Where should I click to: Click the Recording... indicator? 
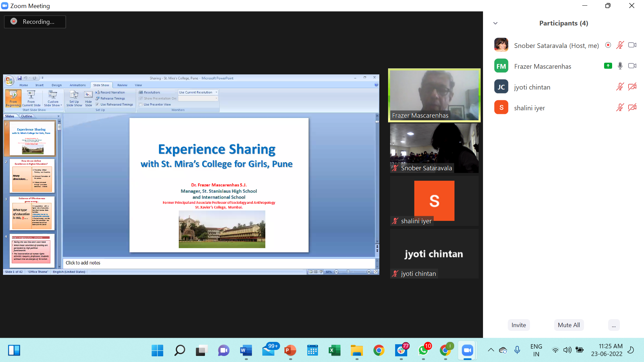tap(35, 22)
